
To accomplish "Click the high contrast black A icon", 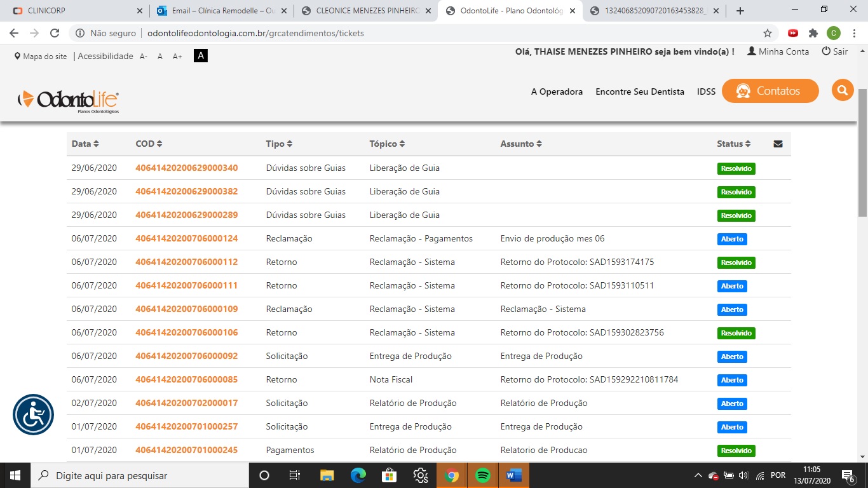I will coord(200,56).
